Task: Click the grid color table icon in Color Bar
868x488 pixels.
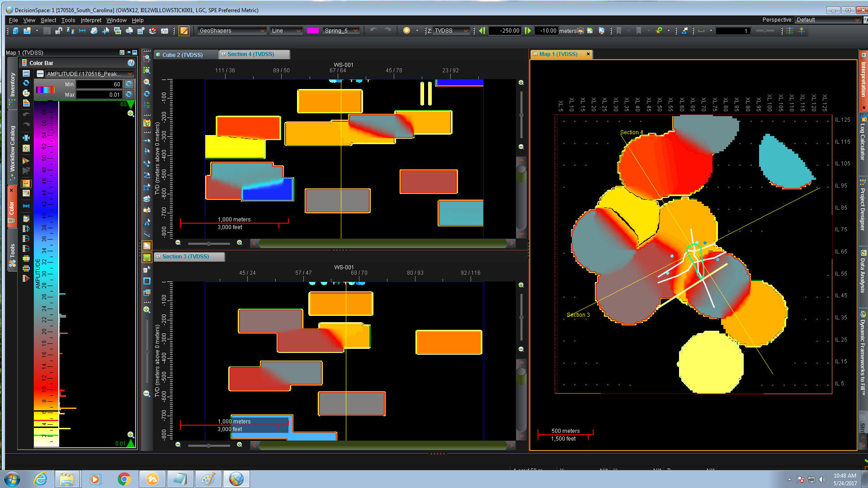Action: pos(26,193)
